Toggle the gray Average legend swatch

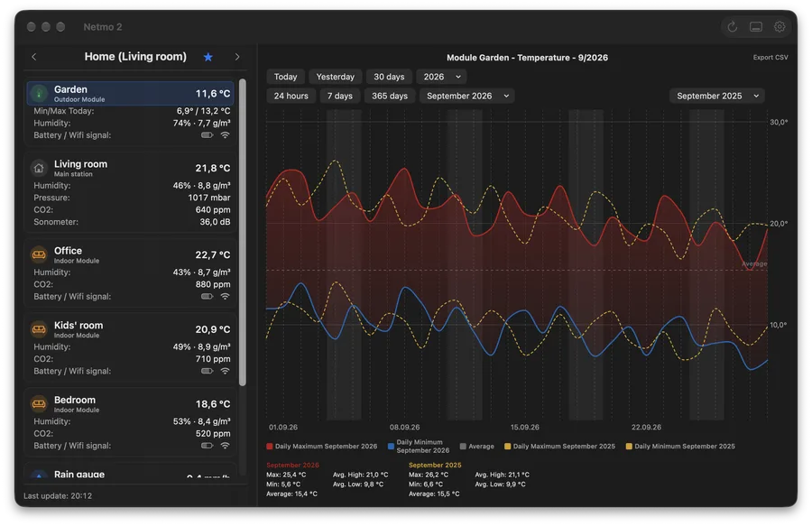coord(463,447)
